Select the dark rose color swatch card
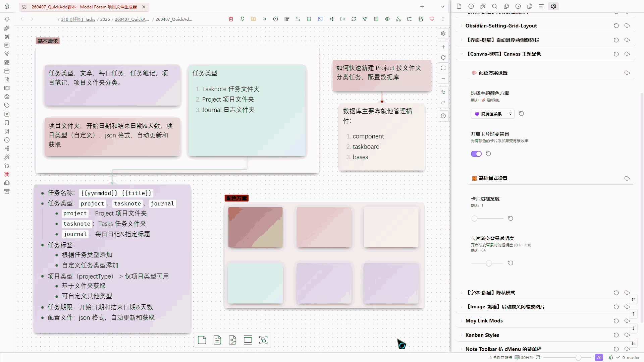644x362 pixels. pyautogui.click(x=255, y=227)
